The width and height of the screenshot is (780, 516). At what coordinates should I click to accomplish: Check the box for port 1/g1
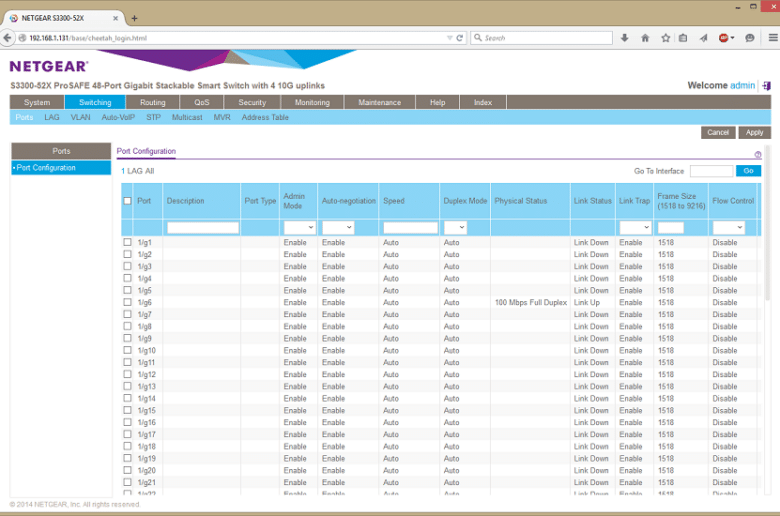(127, 242)
